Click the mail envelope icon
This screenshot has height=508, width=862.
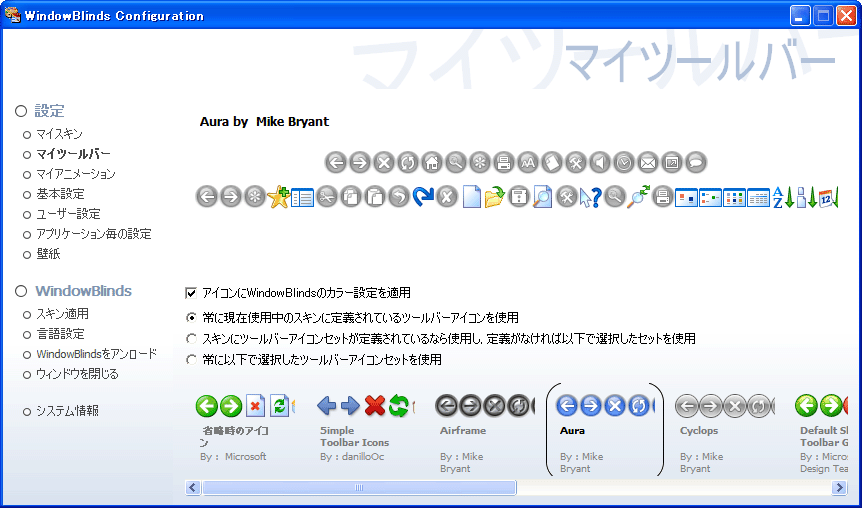[x=648, y=163]
